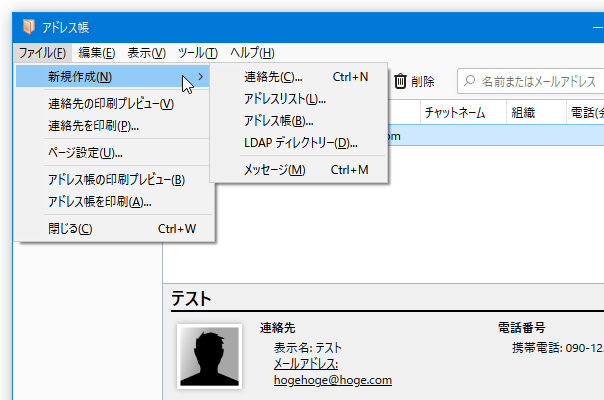Viewport: 604px width, 400px height.
Task: Select 新規作成(N) menu entry
Action: (112, 77)
